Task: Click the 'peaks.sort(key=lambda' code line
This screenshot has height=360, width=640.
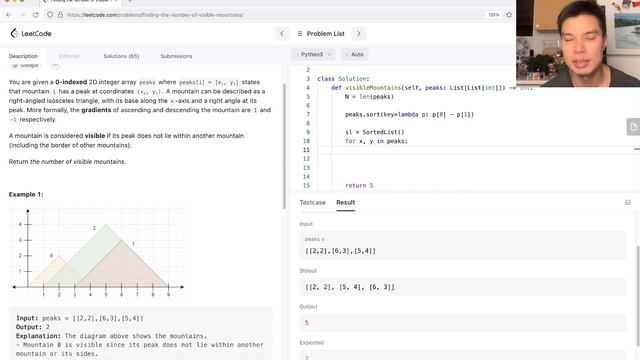Action: tap(409, 115)
